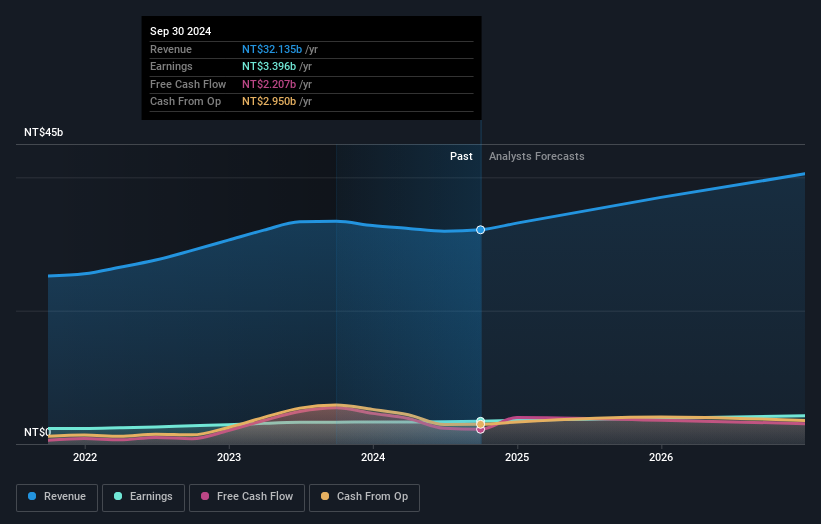The width and height of the screenshot is (821, 524).
Task: Click the 2023 x-axis label
Action: click(x=229, y=457)
